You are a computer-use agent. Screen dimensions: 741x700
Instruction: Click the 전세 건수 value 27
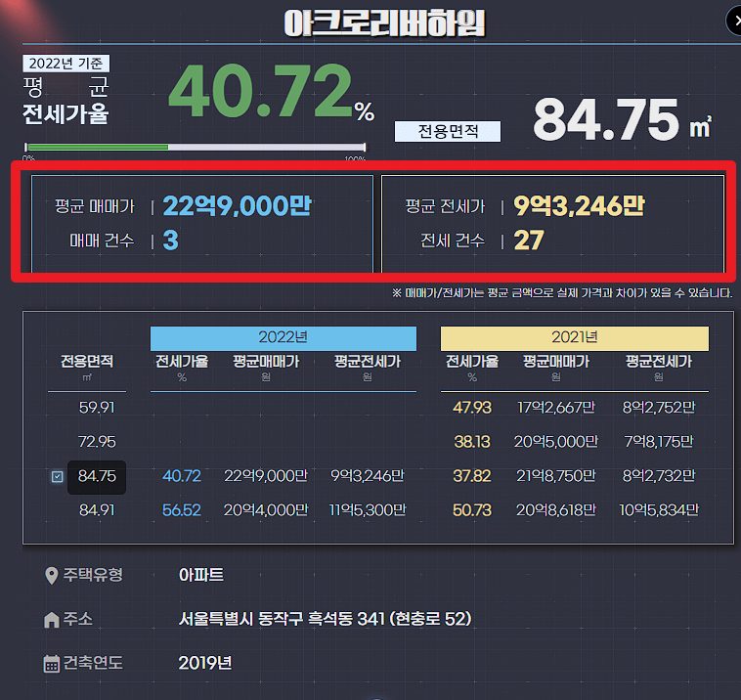coord(529,241)
